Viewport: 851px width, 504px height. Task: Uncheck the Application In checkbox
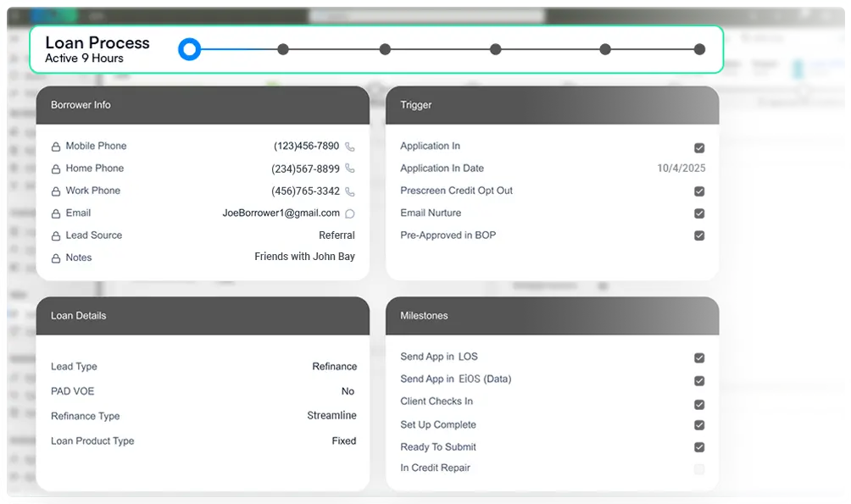tap(699, 147)
